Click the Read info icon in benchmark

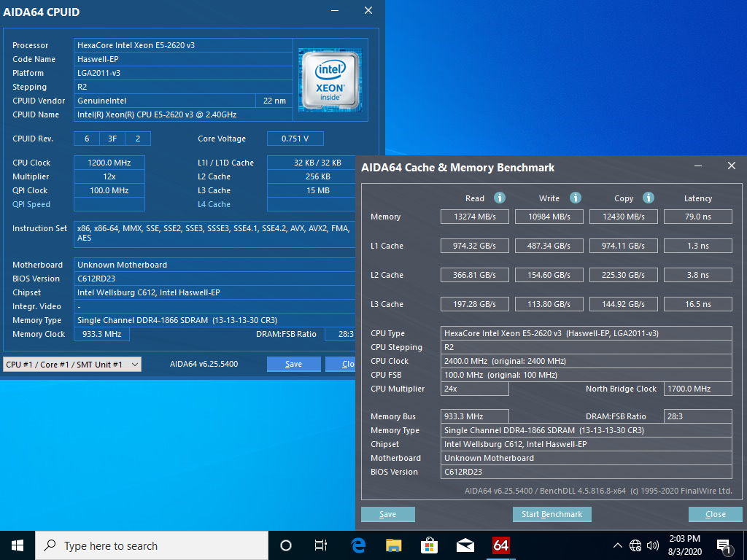[x=499, y=198]
